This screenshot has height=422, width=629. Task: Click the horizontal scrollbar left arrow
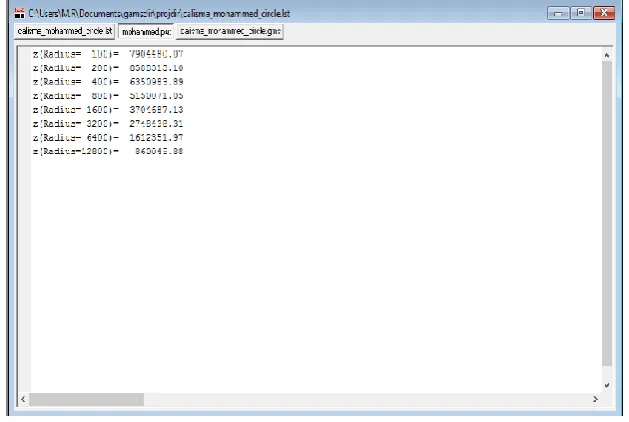point(23,399)
